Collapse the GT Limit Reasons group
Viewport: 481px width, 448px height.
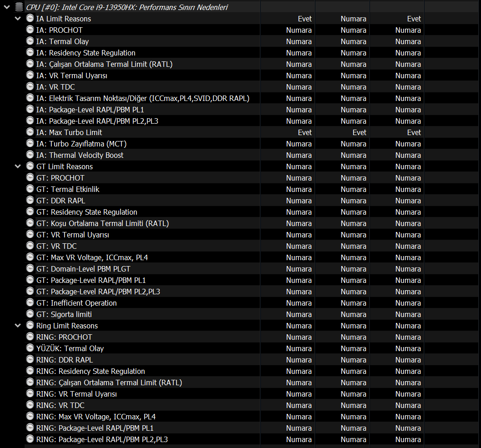pos(18,166)
